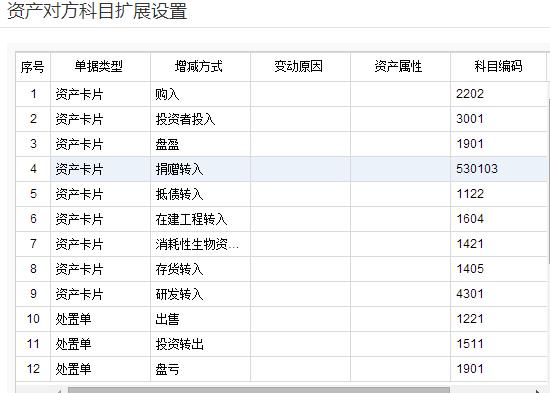The height and width of the screenshot is (393, 550).
Task: Click subject code 1604
Action: 470,219
